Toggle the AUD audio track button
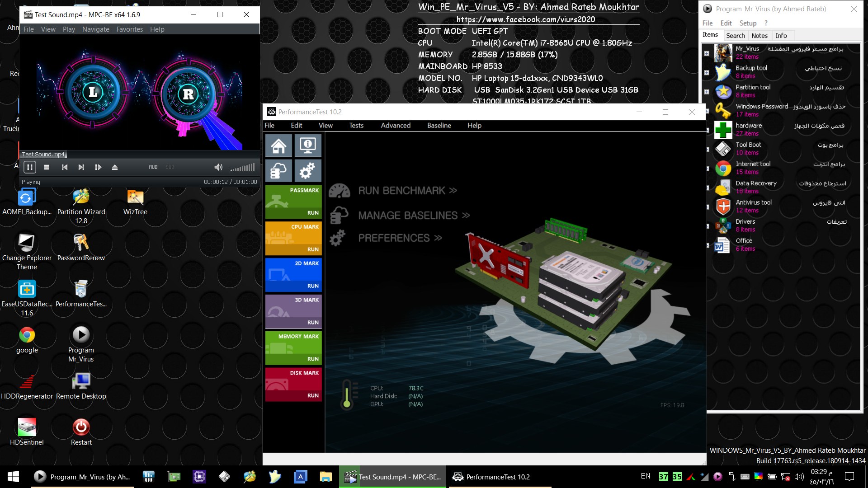The width and height of the screenshot is (868, 488). tap(153, 167)
